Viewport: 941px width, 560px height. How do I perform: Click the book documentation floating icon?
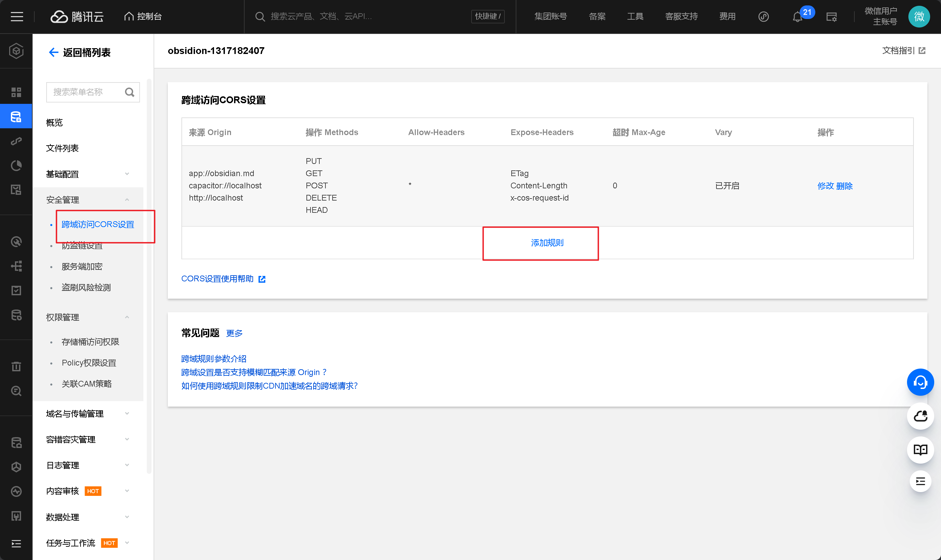point(920,449)
